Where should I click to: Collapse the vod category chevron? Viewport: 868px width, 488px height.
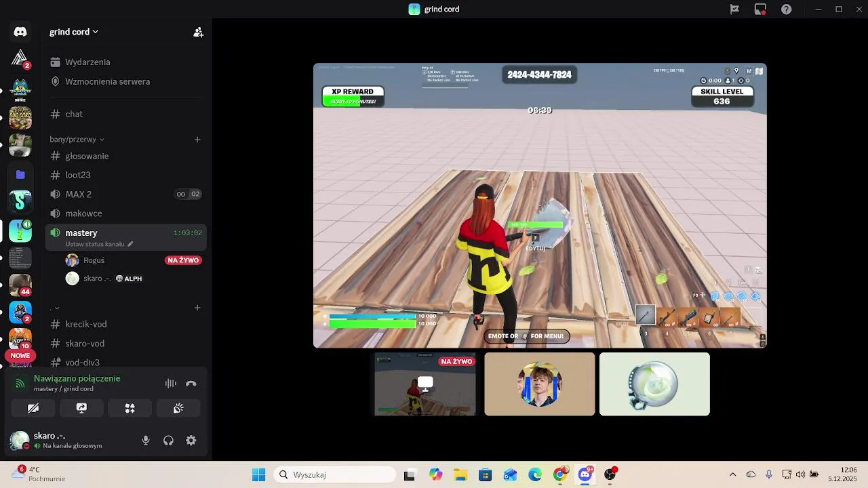(57, 308)
